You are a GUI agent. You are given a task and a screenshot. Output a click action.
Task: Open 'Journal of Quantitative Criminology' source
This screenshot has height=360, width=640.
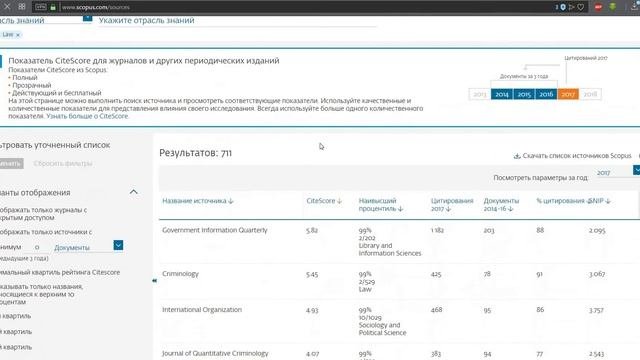click(x=215, y=353)
